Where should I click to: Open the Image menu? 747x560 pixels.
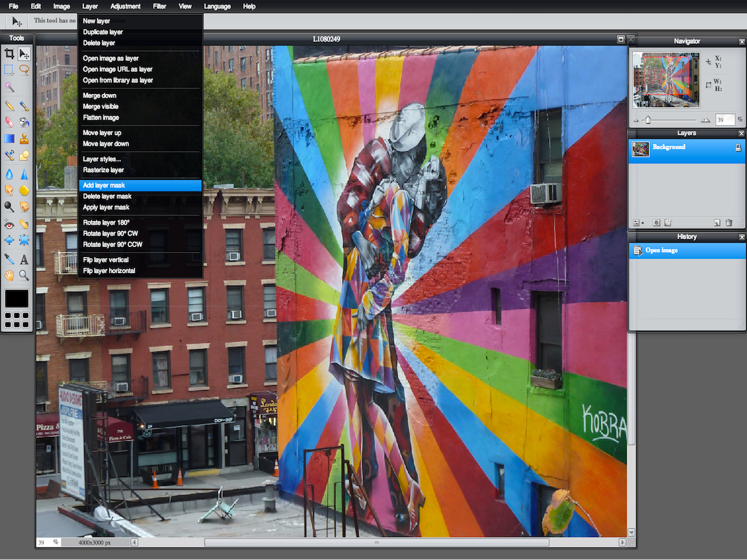coord(62,6)
